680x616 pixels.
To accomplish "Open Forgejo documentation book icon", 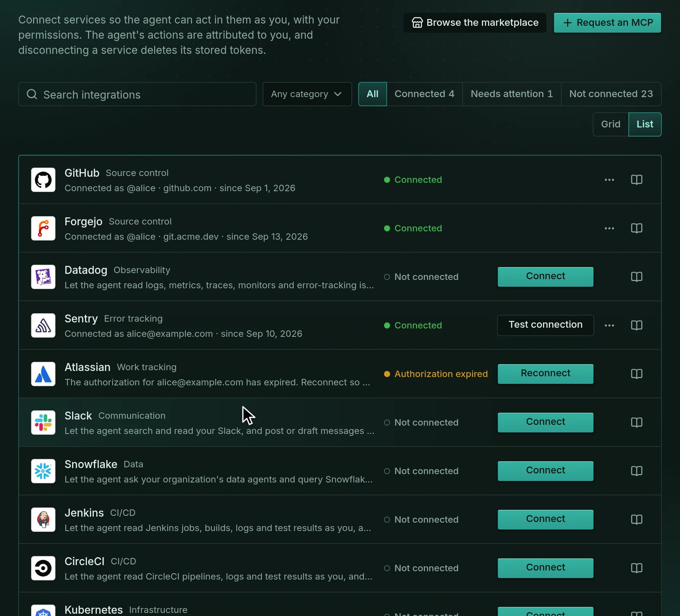I will [x=636, y=228].
